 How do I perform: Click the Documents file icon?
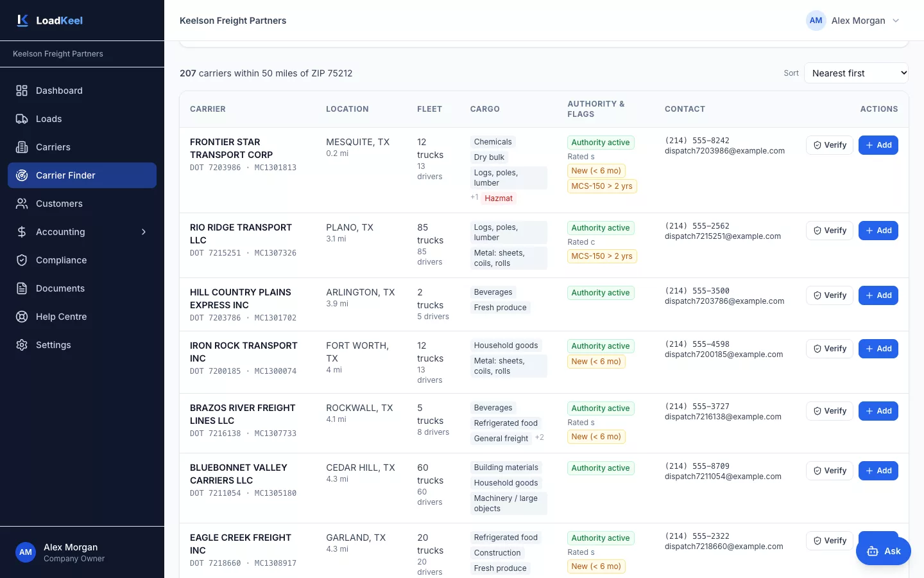(x=22, y=288)
